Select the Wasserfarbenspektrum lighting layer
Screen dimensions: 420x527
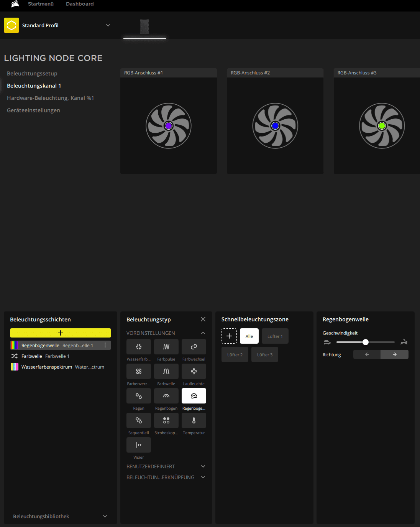pos(61,367)
